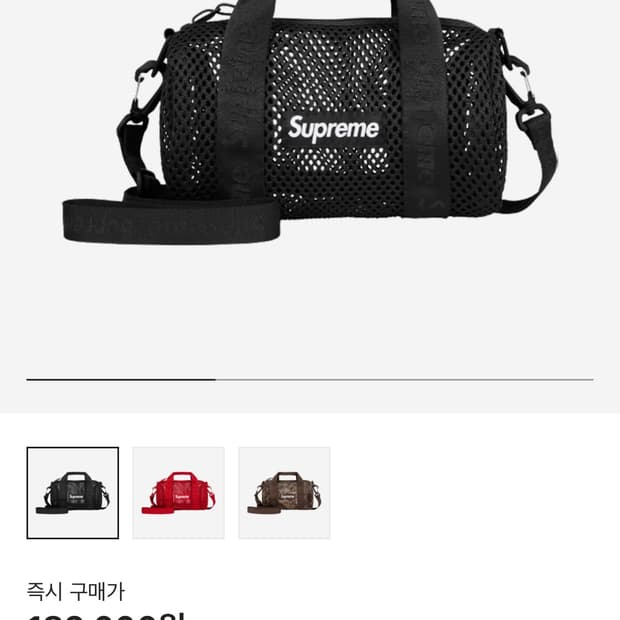Tap the mesh panel left of the logo
Screen dimensions: 620x620
pyautogui.click(x=190, y=119)
